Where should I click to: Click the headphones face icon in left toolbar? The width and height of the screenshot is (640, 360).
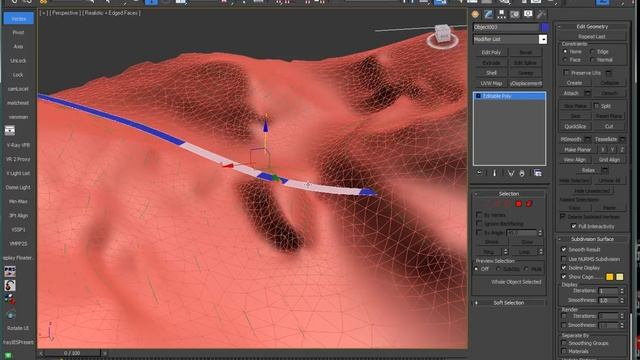tap(10, 285)
